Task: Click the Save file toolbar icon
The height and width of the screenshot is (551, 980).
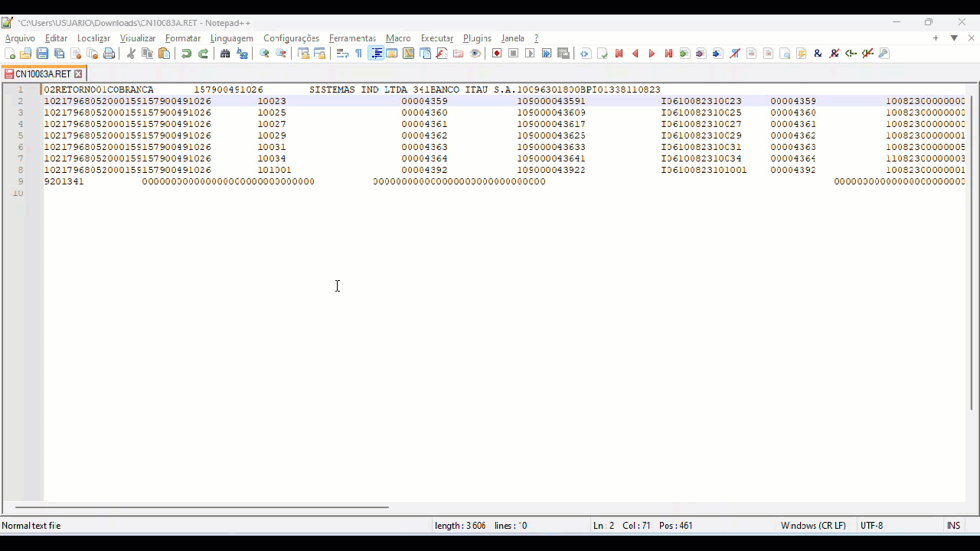Action: click(x=42, y=54)
